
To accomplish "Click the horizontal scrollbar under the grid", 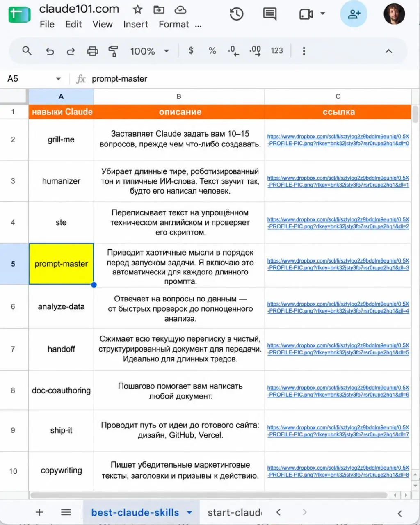I will pyautogui.click(x=209, y=495).
